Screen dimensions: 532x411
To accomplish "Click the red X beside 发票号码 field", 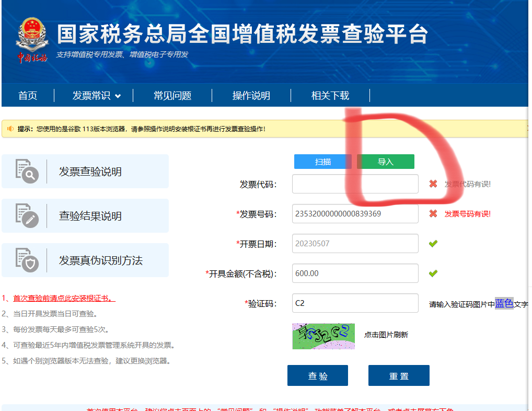I will [433, 214].
